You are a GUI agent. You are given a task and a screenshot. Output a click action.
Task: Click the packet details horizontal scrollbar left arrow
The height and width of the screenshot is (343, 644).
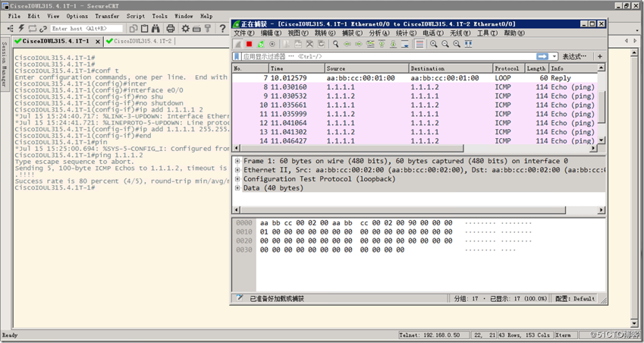237,210
